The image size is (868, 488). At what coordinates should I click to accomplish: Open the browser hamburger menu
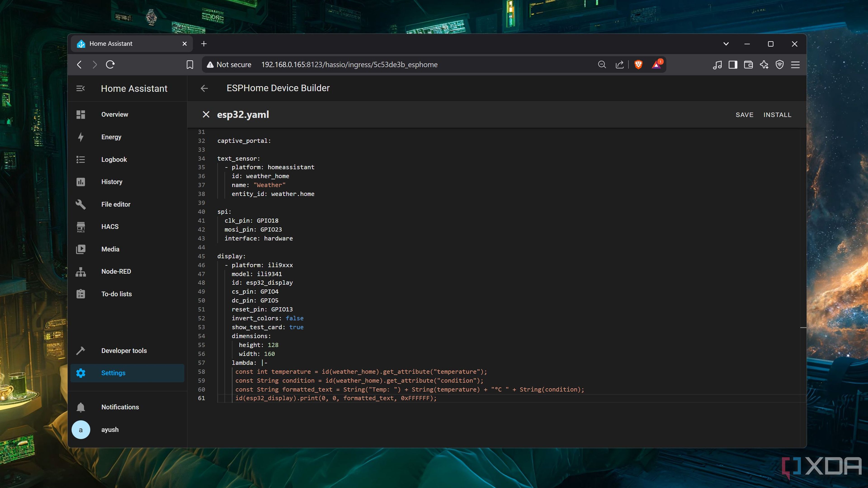(x=795, y=65)
